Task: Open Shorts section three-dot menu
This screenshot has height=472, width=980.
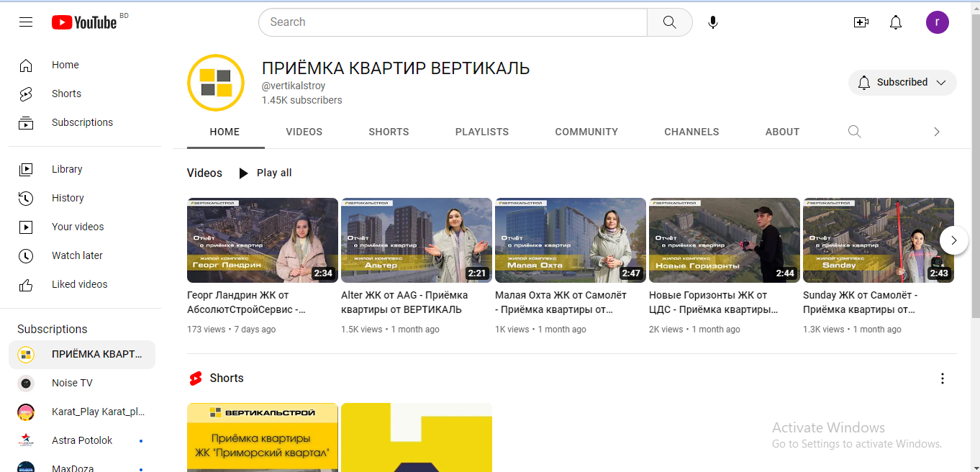Action: [943, 378]
